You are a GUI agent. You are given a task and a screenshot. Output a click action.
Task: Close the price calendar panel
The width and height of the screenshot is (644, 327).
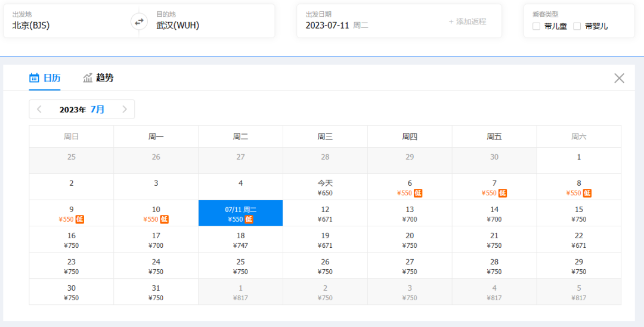click(619, 78)
